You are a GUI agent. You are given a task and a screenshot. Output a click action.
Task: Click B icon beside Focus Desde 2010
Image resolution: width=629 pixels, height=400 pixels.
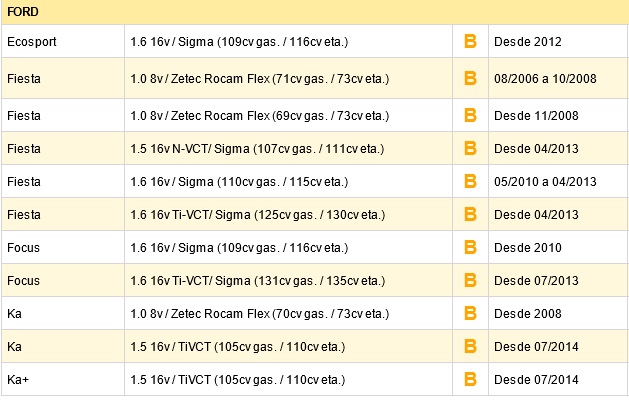(x=470, y=248)
